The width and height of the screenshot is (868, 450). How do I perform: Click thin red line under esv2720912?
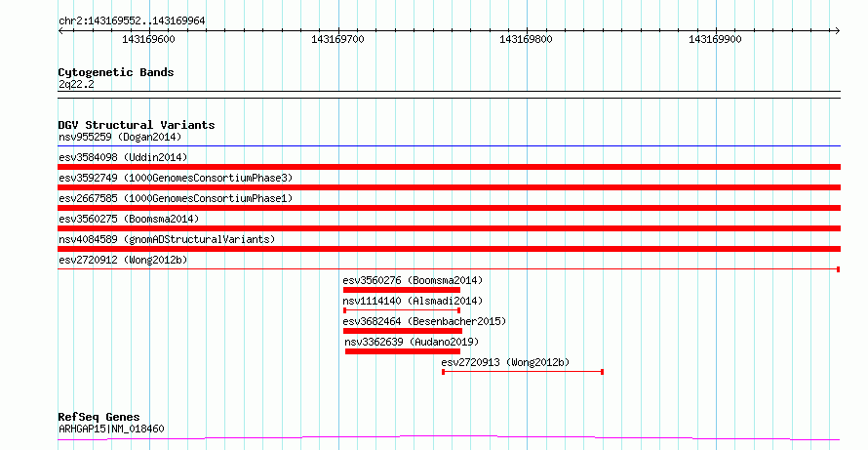[x=449, y=269]
